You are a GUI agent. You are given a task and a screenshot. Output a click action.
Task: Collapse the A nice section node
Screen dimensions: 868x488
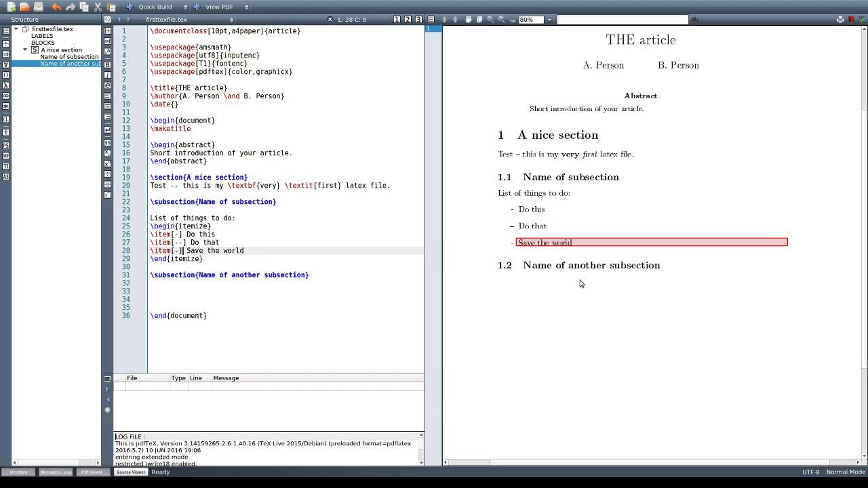(x=26, y=49)
